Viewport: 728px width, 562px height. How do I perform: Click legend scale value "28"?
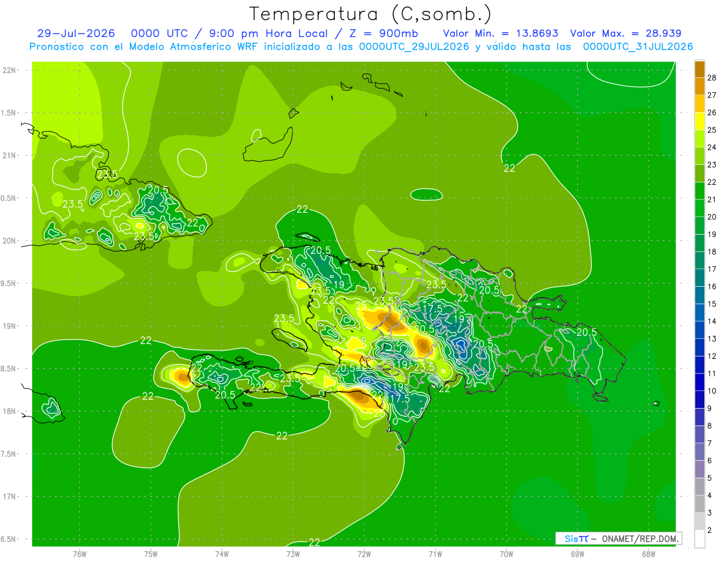click(x=712, y=78)
